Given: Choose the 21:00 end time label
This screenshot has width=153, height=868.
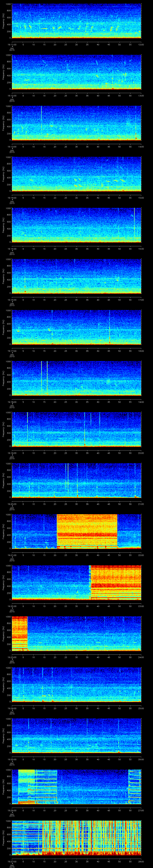Looking at the screenshot, I should pyautogui.click(x=141, y=504).
